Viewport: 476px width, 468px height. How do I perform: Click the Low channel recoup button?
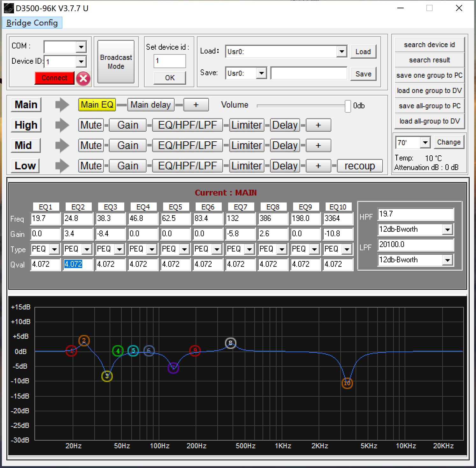tap(360, 166)
